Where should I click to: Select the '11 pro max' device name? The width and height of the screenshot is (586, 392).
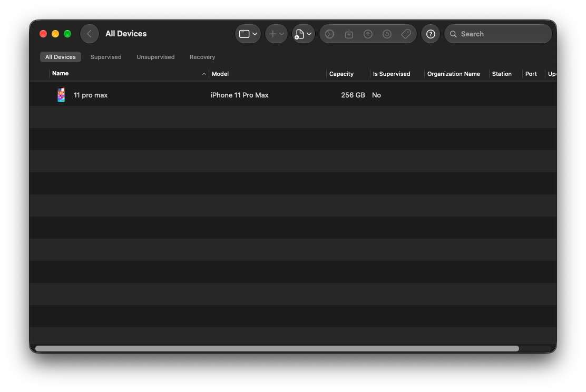point(91,95)
